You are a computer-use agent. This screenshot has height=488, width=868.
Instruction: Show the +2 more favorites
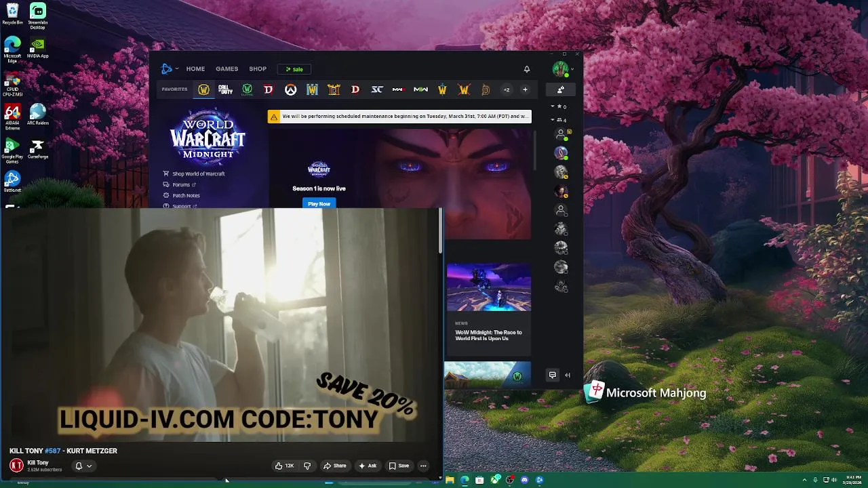pyautogui.click(x=506, y=89)
